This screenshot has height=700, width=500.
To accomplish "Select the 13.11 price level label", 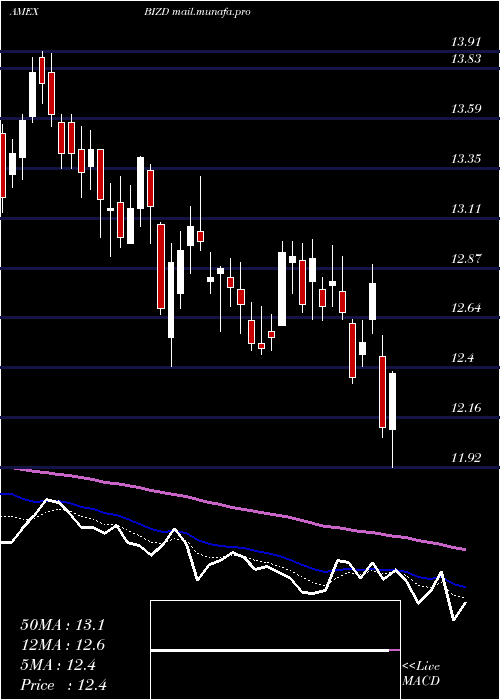I will pyautogui.click(x=466, y=208).
